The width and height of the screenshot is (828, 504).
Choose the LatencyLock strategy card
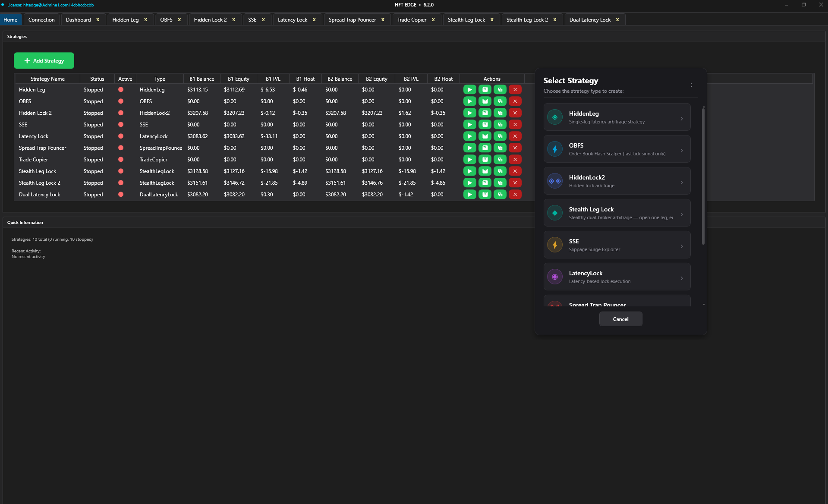(x=617, y=277)
